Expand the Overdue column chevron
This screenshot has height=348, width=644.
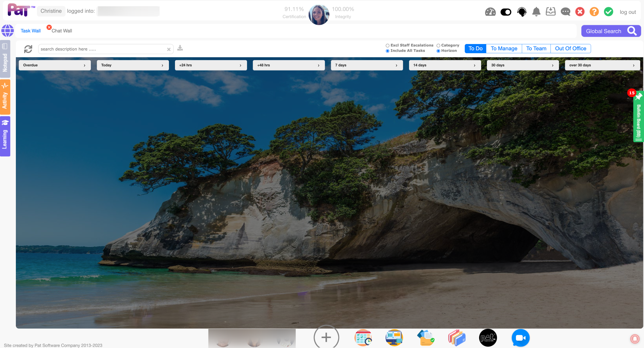[x=84, y=65]
